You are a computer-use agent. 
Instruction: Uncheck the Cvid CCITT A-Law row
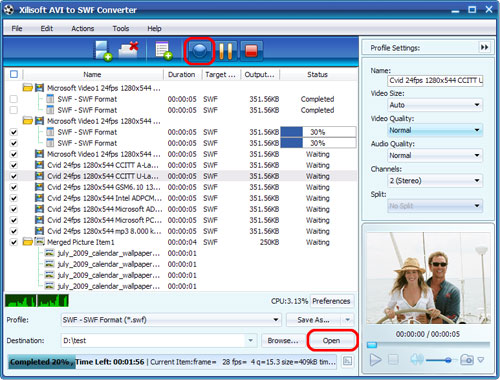(x=14, y=165)
